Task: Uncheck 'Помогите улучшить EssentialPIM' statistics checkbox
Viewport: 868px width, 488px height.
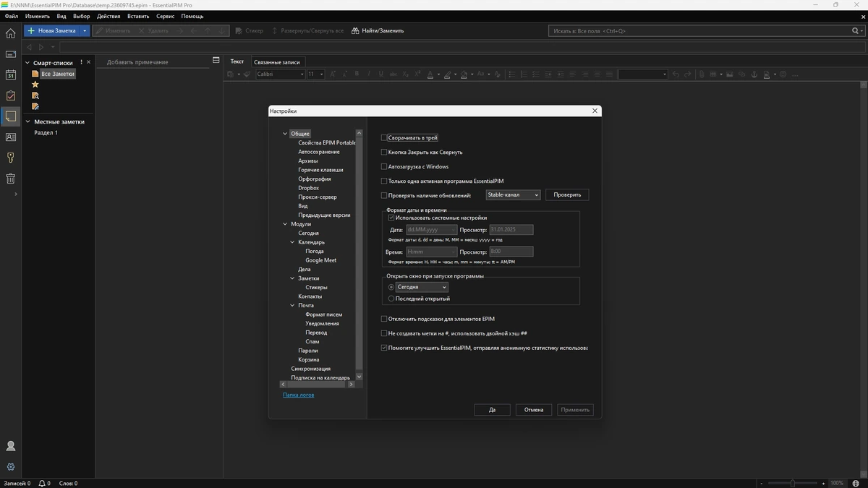Action: [x=384, y=348]
